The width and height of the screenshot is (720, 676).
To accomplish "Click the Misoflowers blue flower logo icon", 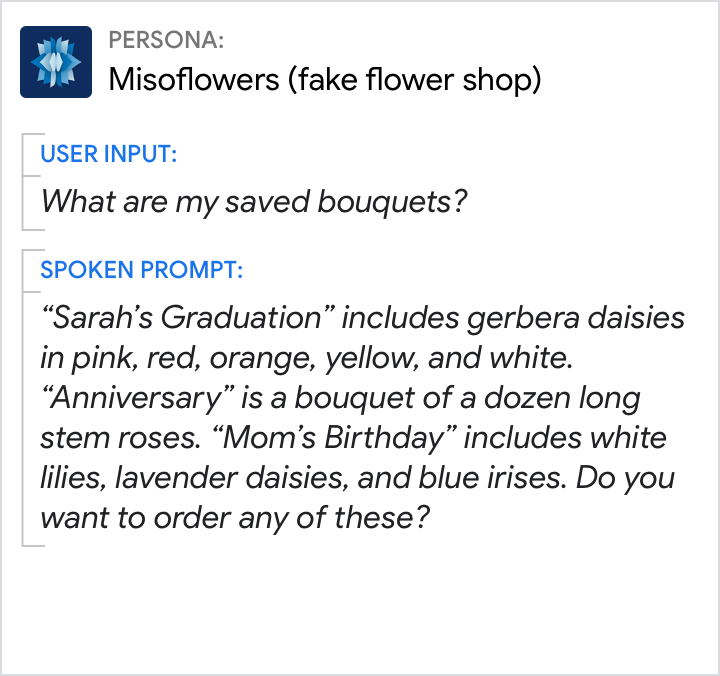I will point(56,62).
